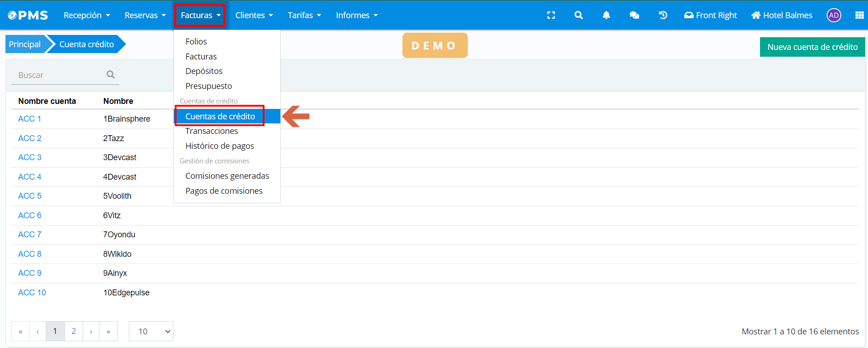Expand the Recepción dropdown menu

[87, 15]
